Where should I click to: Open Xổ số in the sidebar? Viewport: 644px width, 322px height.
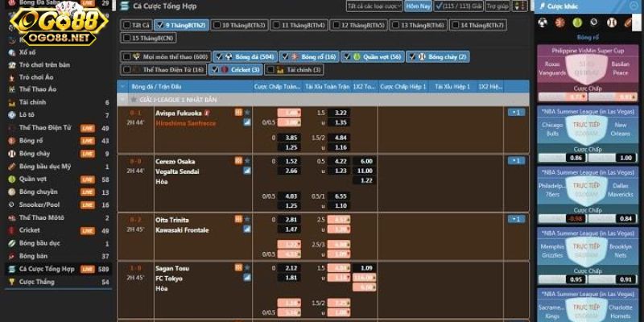(x=27, y=52)
